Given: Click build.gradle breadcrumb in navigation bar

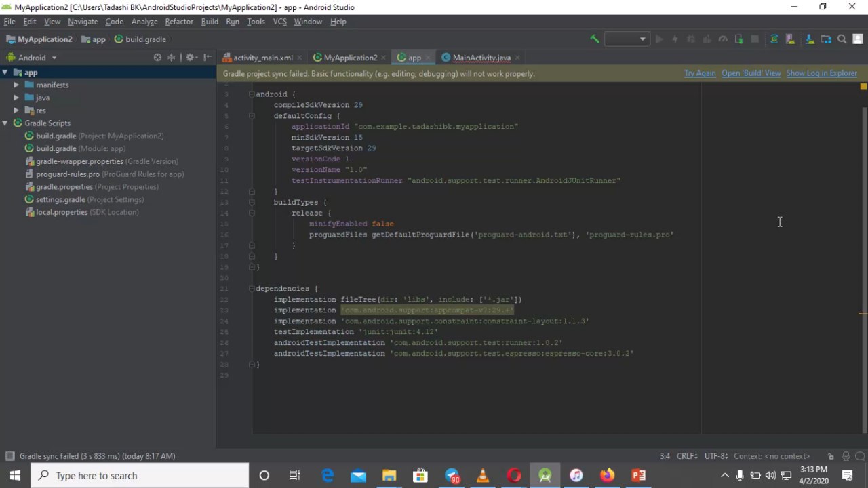Looking at the screenshot, I should (x=140, y=39).
